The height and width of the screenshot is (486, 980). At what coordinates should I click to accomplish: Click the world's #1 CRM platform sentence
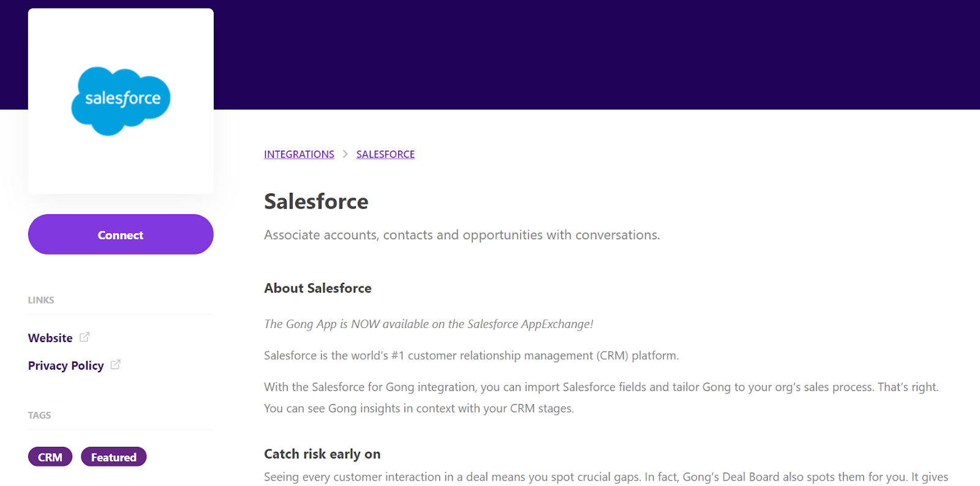(471, 356)
